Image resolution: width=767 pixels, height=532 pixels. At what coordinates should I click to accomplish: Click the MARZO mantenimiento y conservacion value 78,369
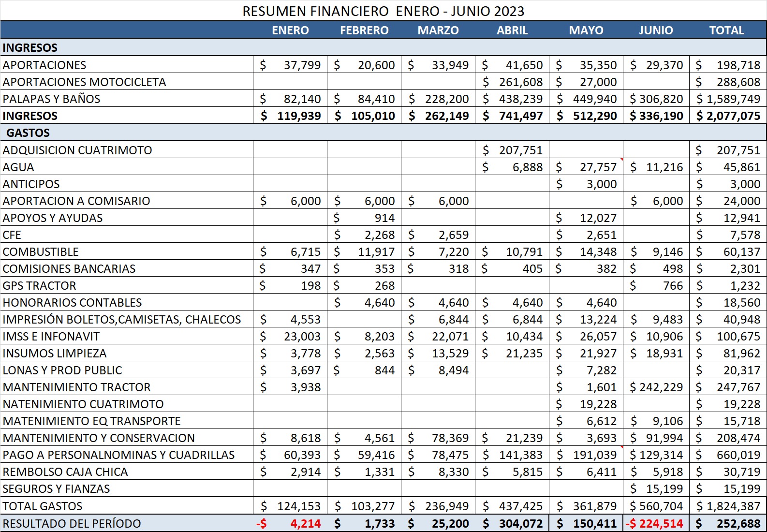450,438
